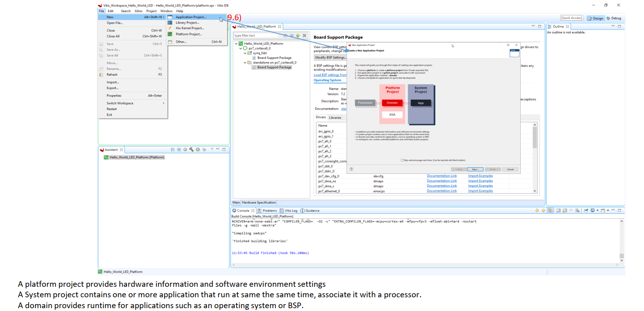Screen dimensions: 644x311
Task: Choose Properties from File menu
Action: pos(114,96)
